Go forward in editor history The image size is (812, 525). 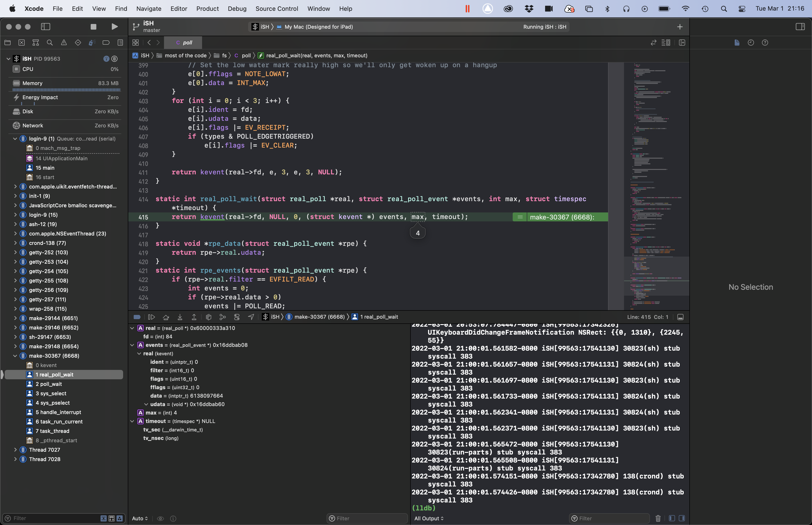(x=158, y=43)
